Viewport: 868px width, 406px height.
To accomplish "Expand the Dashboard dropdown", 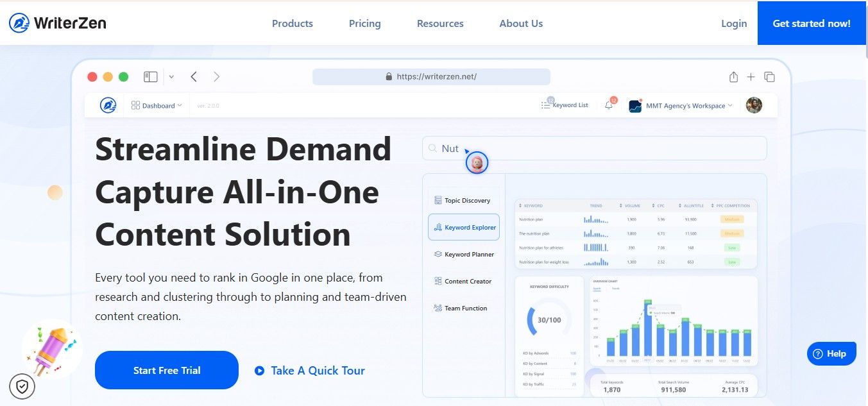I will point(157,106).
